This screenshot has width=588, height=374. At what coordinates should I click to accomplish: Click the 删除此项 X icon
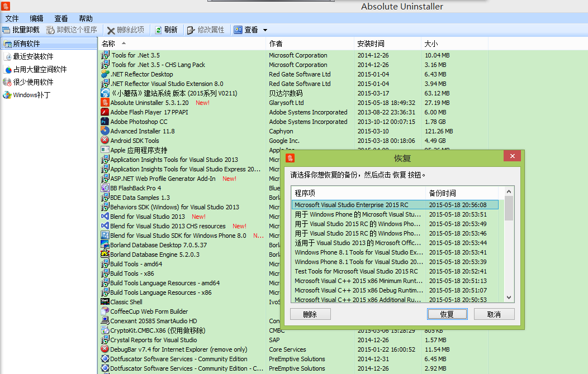(x=111, y=30)
